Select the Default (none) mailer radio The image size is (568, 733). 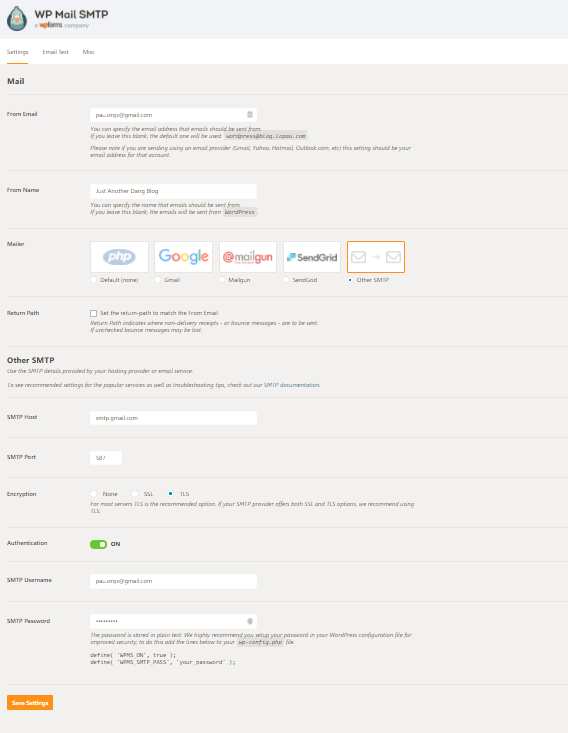pos(93,280)
